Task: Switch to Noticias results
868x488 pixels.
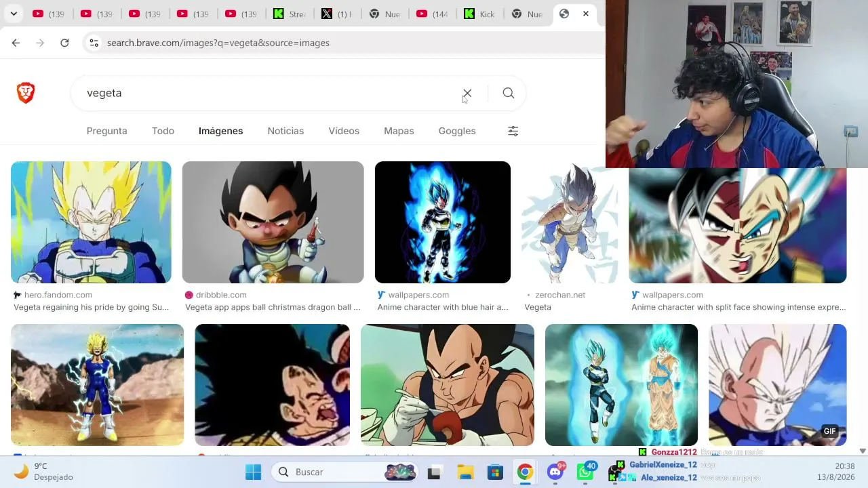Action: tap(285, 131)
